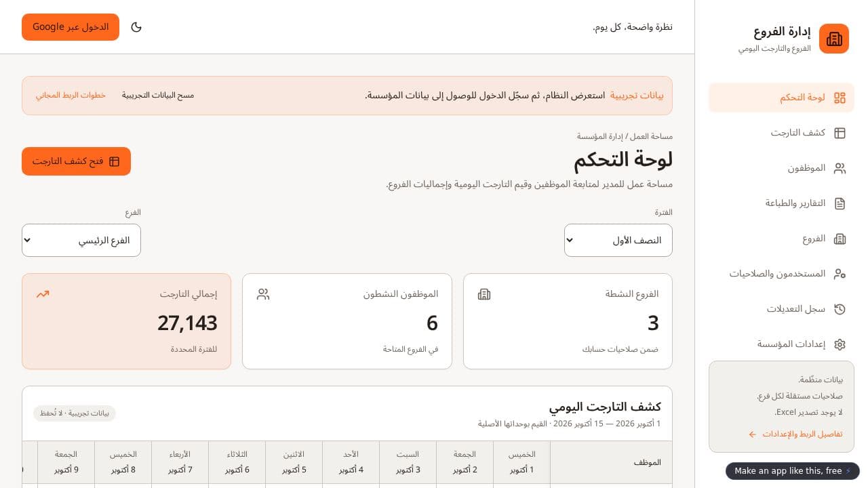Viewport: 868px width, 488px height.
Task: Click the التقارير والطباعة document icon
Action: coord(840,203)
